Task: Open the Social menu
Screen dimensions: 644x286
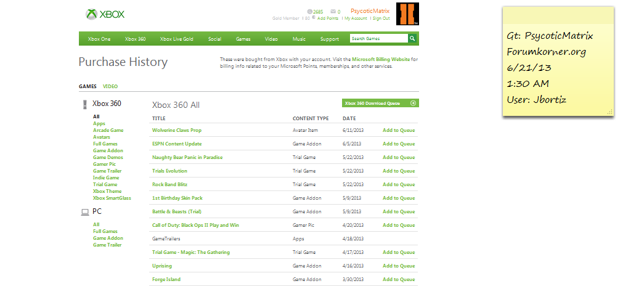Action: (x=214, y=39)
